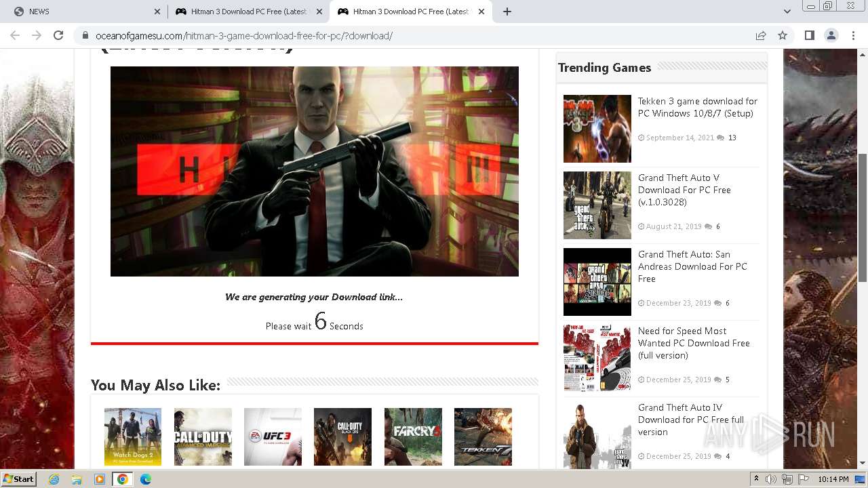Go back to previous page

click(15, 35)
